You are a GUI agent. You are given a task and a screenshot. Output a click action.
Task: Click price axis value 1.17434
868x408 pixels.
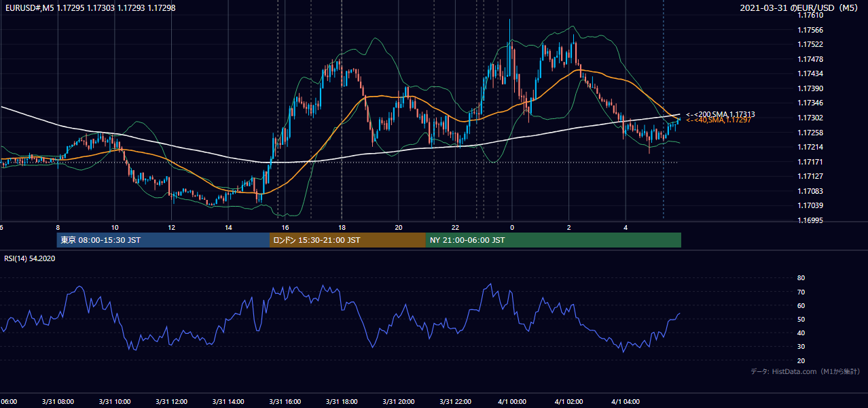810,73
